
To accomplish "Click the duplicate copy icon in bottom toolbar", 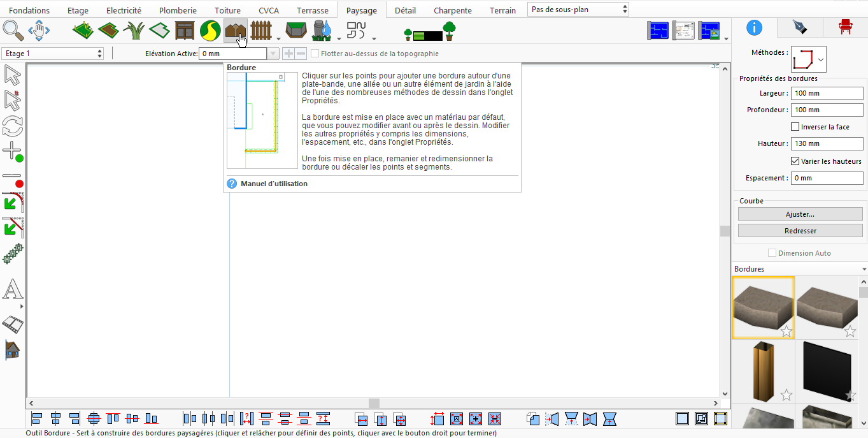I will 533,419.
